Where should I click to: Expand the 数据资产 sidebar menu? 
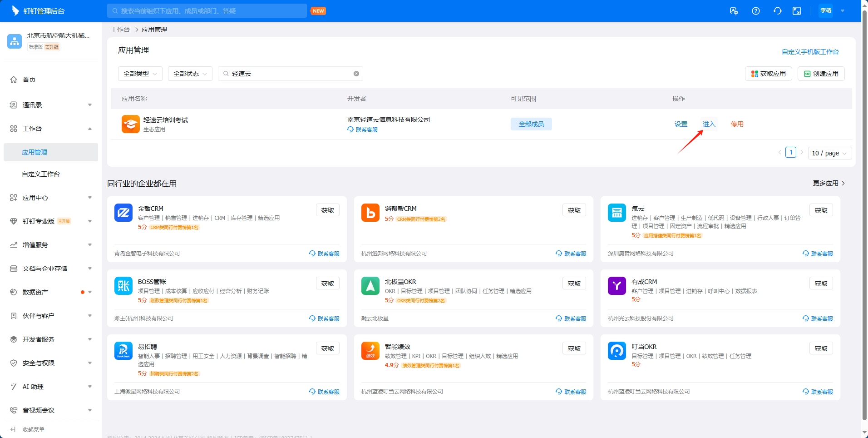51,292
